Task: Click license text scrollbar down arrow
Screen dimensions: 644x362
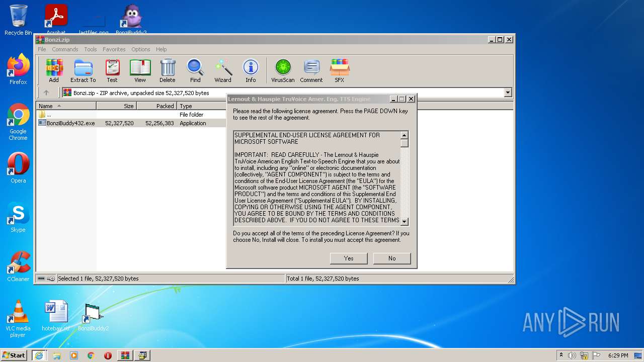Action: [405, 221]
